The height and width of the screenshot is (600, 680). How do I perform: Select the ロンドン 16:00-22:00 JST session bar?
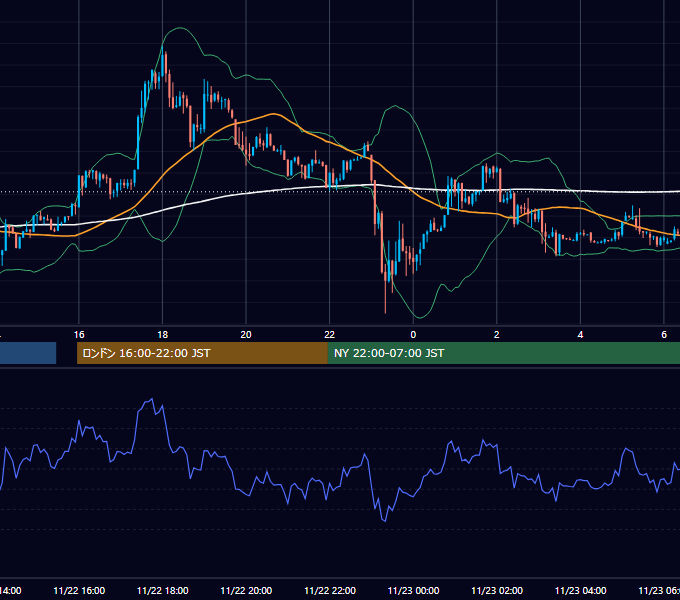coord(202,353)
